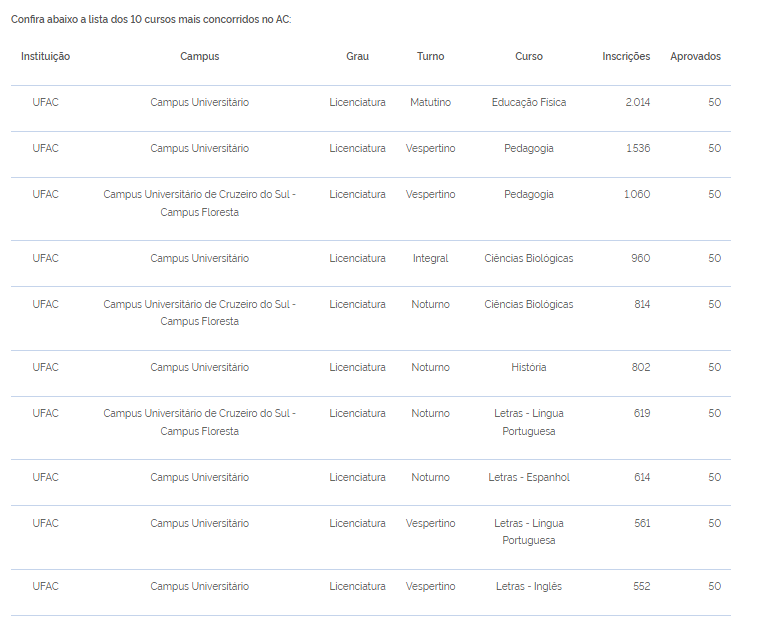Viewport: 763px width, 626px height.
Task: Click the Inscrições column header
Action: 626,57
